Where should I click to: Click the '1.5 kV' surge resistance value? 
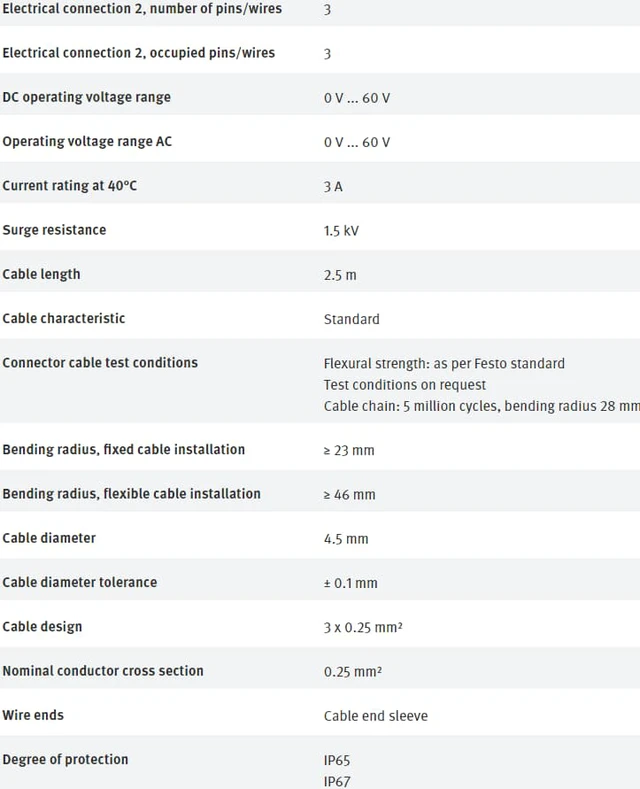(x=341, y=231)
